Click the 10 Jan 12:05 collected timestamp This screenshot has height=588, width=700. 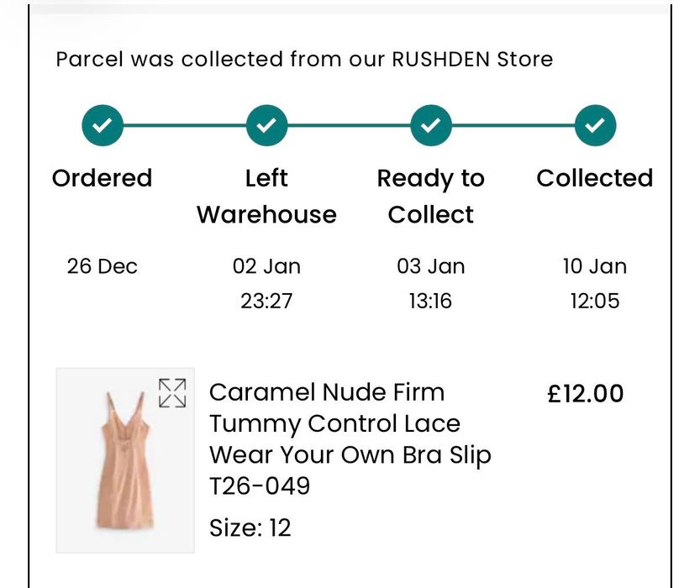(x=595, y=283)
